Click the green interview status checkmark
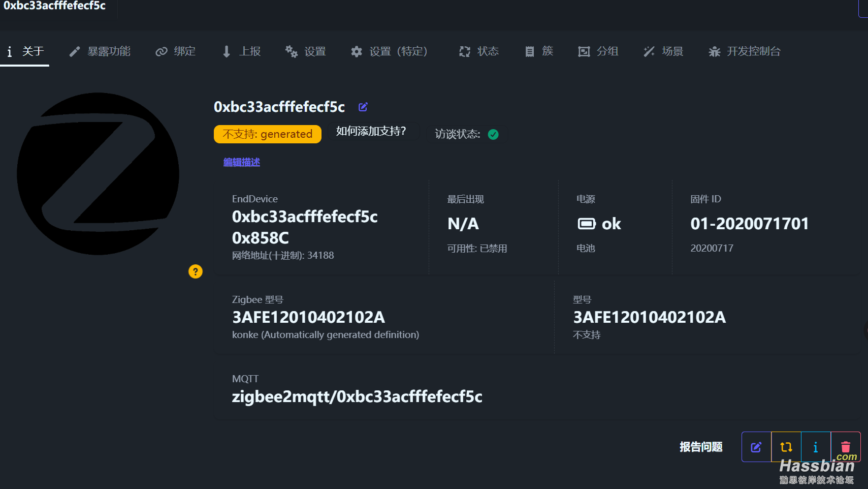 [x=493, y=134]
